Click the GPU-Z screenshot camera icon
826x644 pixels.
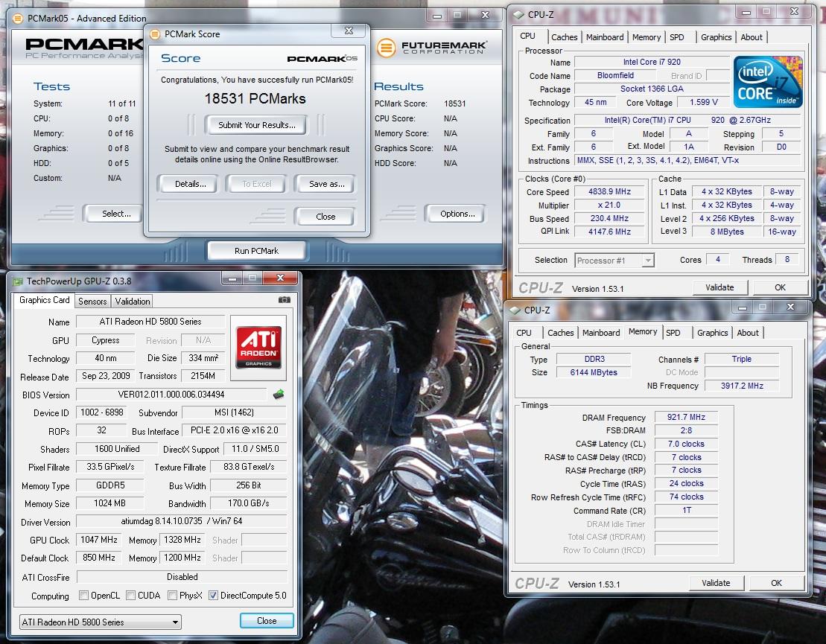[x=284, y=299]
